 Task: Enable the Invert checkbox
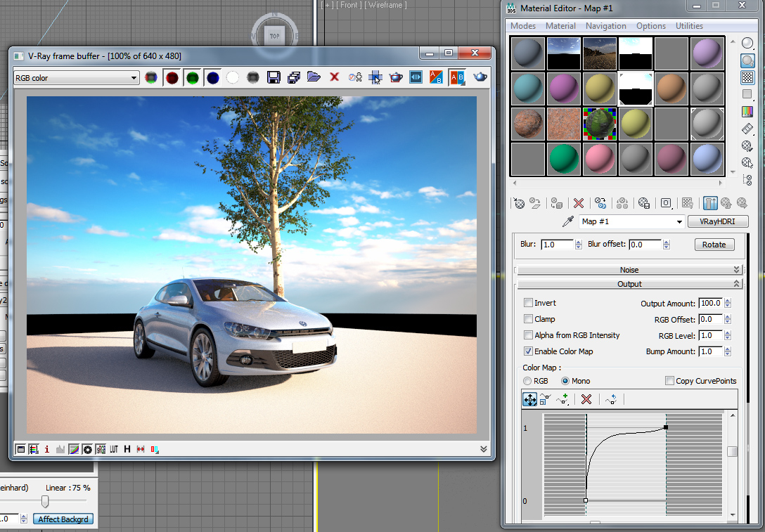529,303
